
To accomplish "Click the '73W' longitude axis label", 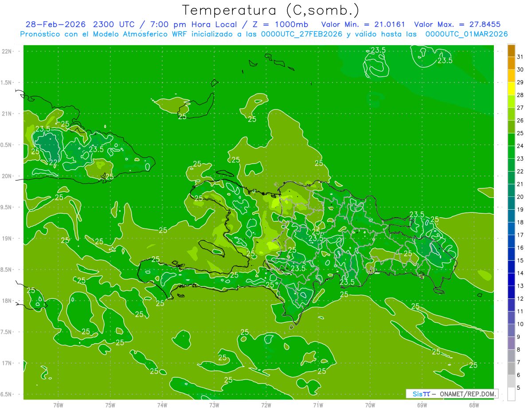I will click(214, 405).
